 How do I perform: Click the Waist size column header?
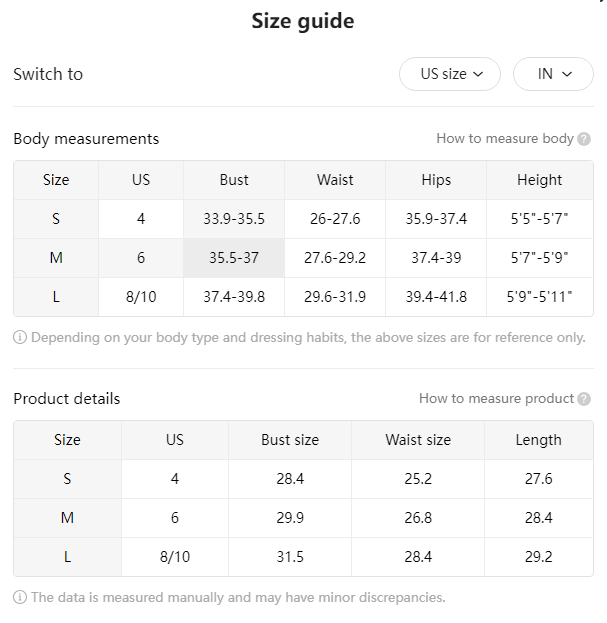[418, 440]
